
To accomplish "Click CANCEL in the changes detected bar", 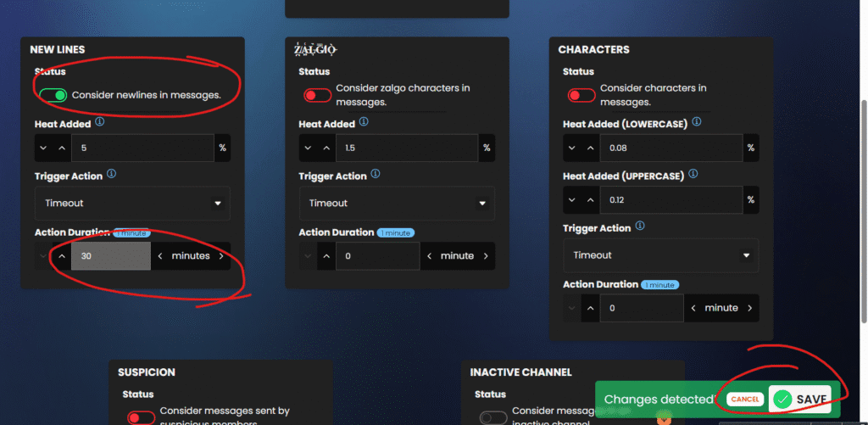I will point(745,399).
